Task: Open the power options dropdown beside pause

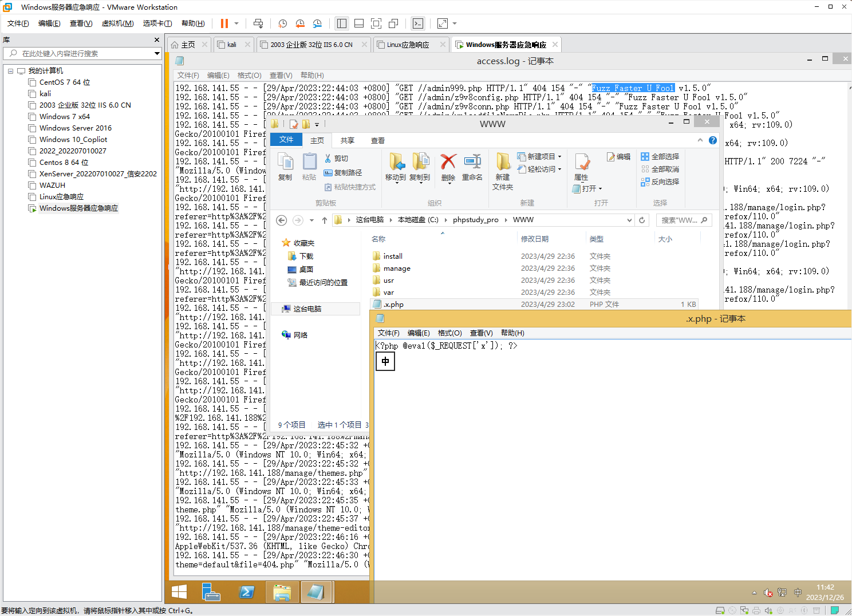Action: click(x=236, y=23)
